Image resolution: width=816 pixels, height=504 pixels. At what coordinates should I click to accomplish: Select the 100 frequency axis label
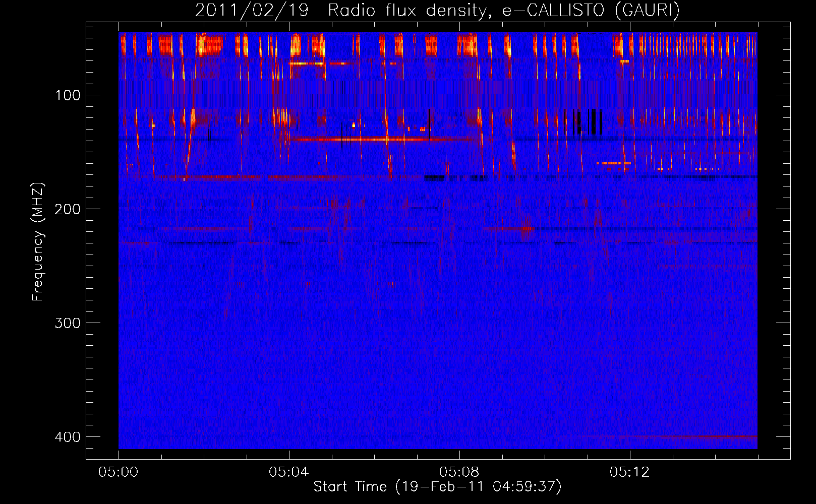coord(68,95)
